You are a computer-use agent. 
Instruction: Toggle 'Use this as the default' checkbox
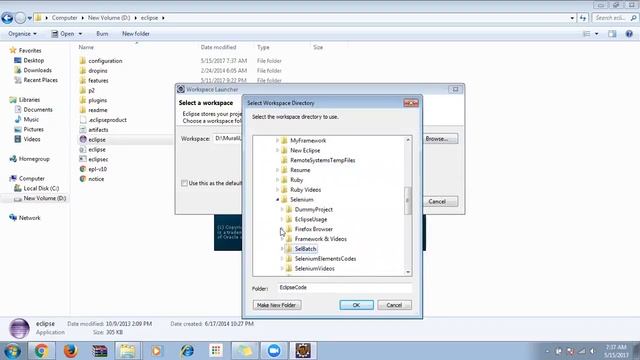coord(184,183)
